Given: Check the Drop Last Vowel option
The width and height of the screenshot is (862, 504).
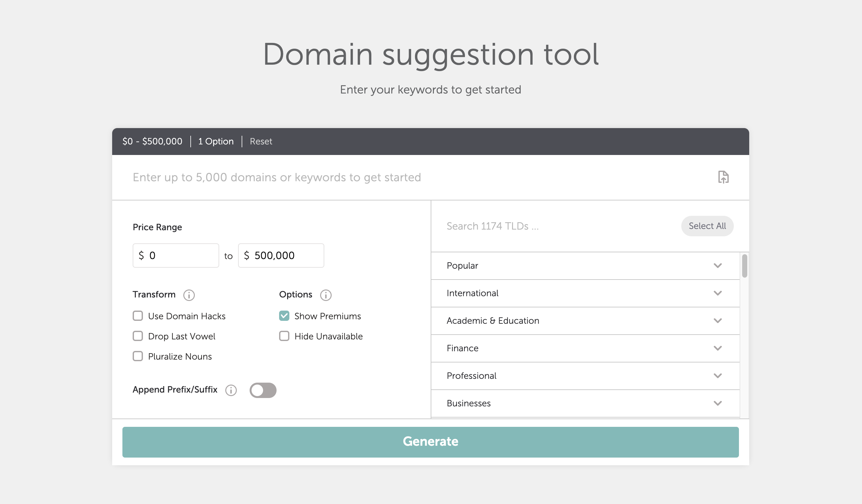Looking at the screenshot, I should (138, 336).
